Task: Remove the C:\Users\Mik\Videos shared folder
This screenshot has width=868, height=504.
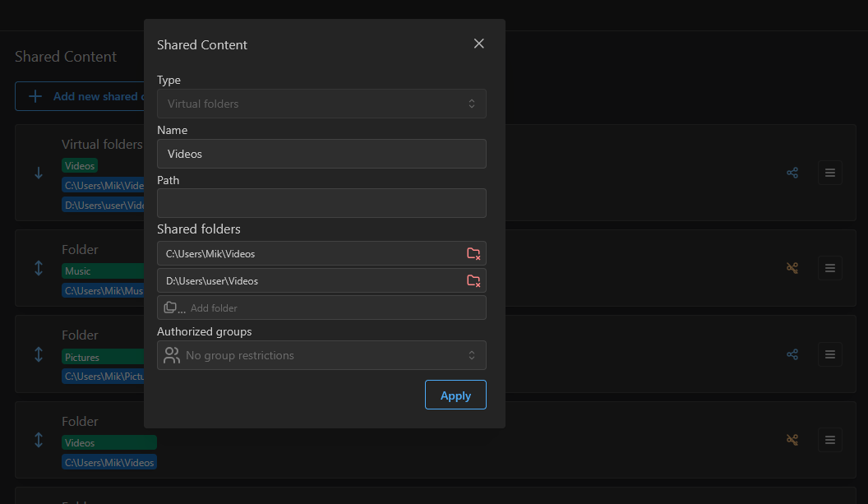Action: click(x=473, y=254)
